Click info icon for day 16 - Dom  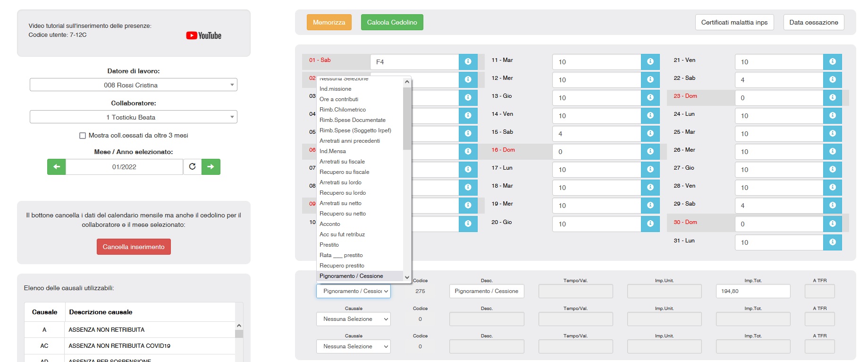click(650, 152)
